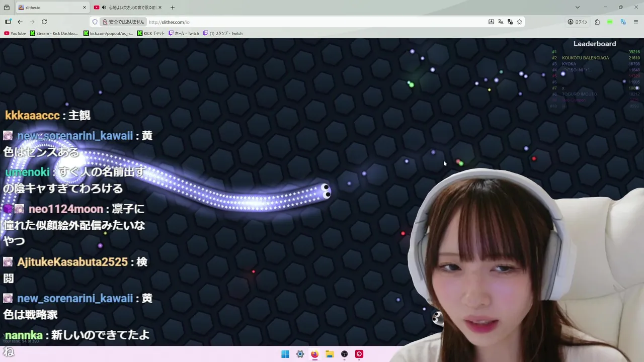
Task: Click the player's snake head
Action: pyautogui.click(x=325, y=191)
